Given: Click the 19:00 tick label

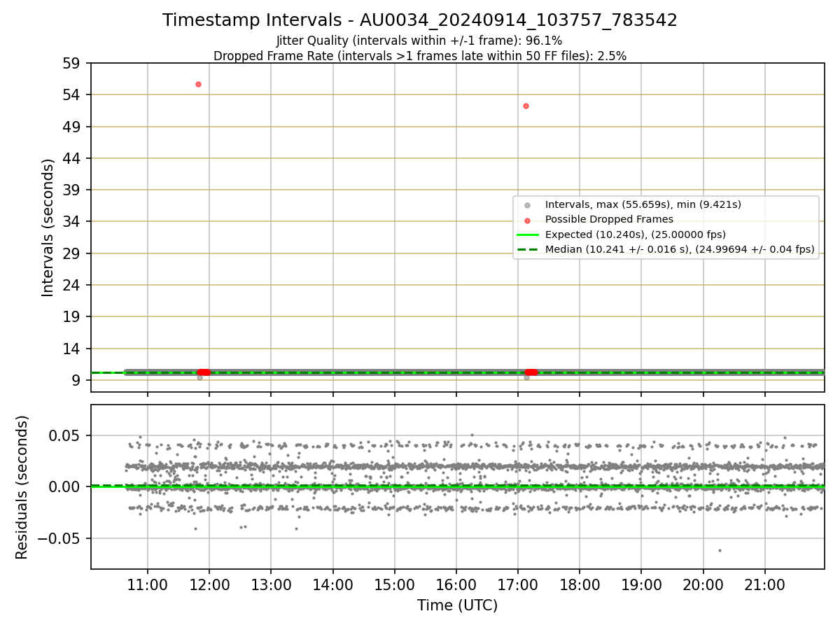Looking at the screenshot, I should 641,585.
